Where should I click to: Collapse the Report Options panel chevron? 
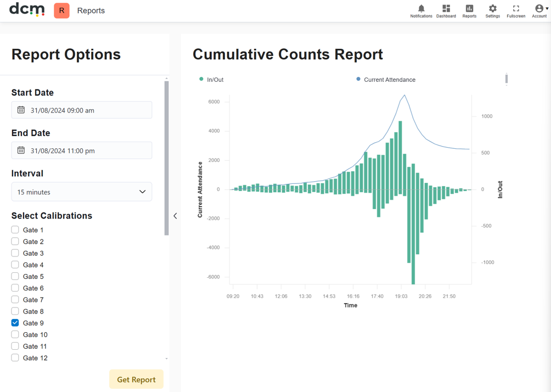175,216
